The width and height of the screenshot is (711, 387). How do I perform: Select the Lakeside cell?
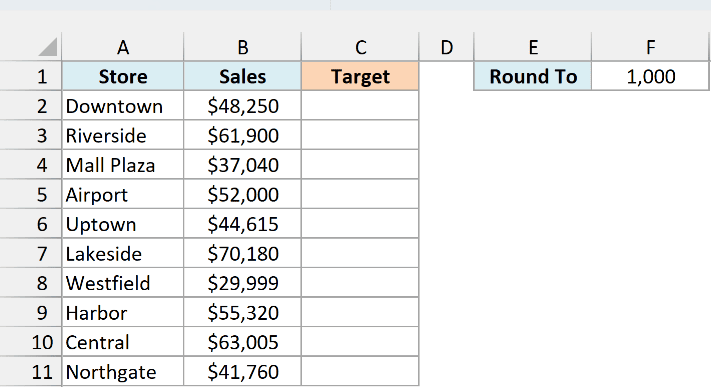[x=122, y=253]
